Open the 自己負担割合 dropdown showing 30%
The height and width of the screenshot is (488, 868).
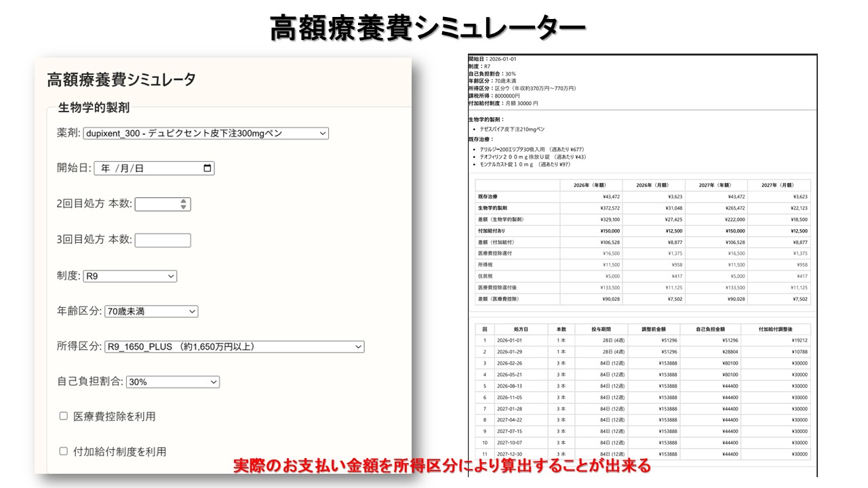tap(173, 382)
